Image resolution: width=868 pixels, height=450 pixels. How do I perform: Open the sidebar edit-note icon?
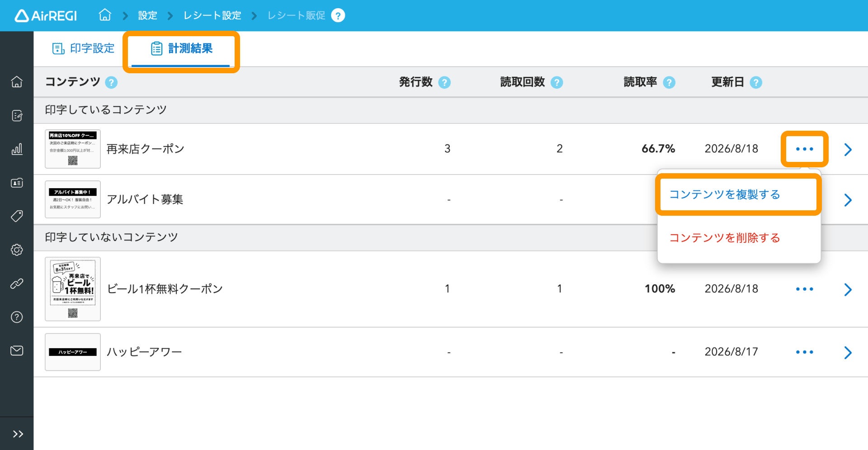17,116
